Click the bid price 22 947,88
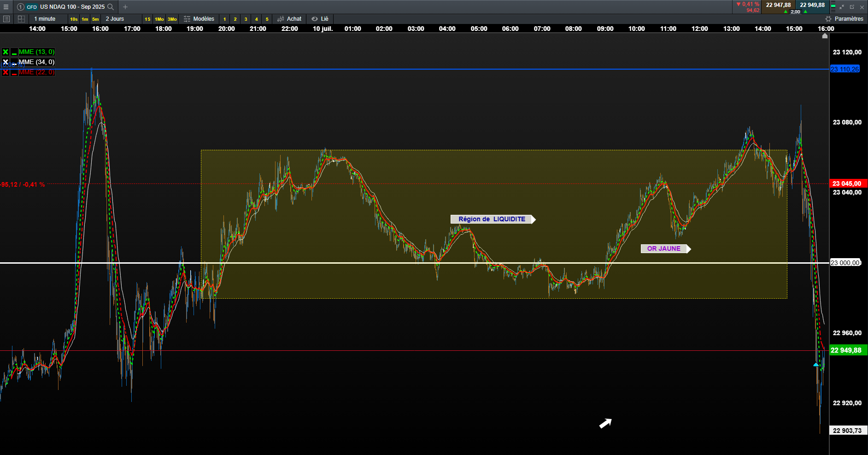The image size is (868, 455). (778, 5)
